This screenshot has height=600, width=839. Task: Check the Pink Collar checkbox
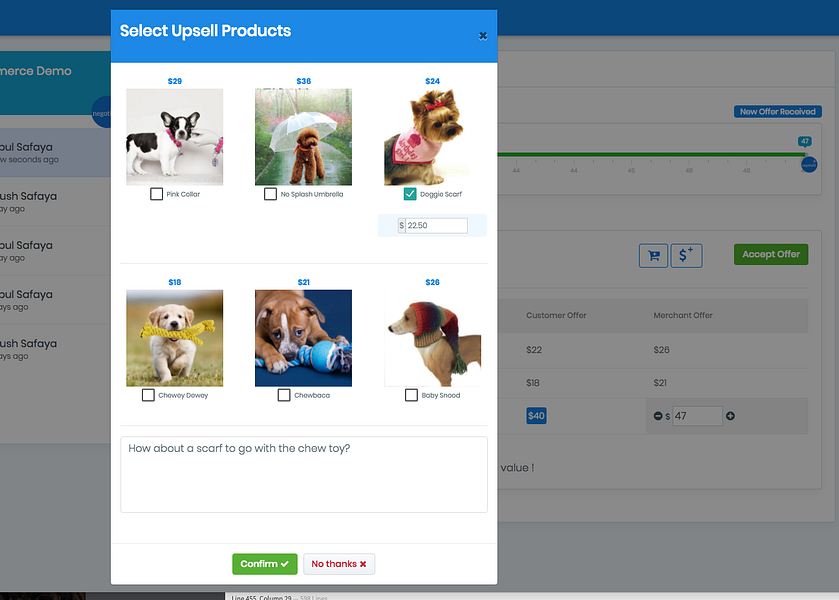[156, 194]
